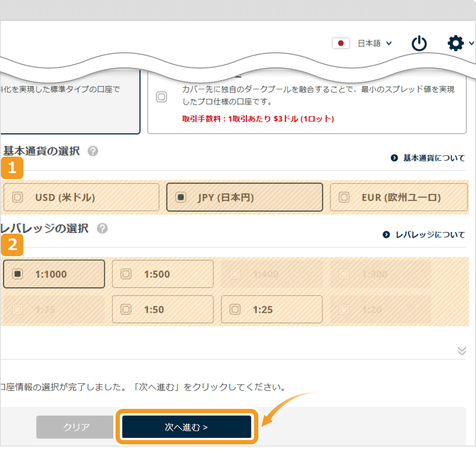
Task: Click the Japan flag icon
Action: pyautogui.click(x=341, y=43)
